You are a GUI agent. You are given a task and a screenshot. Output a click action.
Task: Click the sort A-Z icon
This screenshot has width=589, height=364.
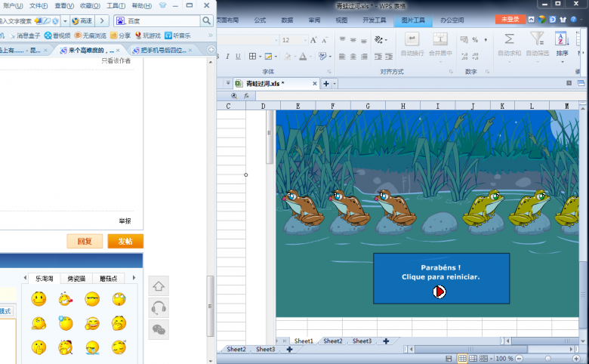pos(562,39)
